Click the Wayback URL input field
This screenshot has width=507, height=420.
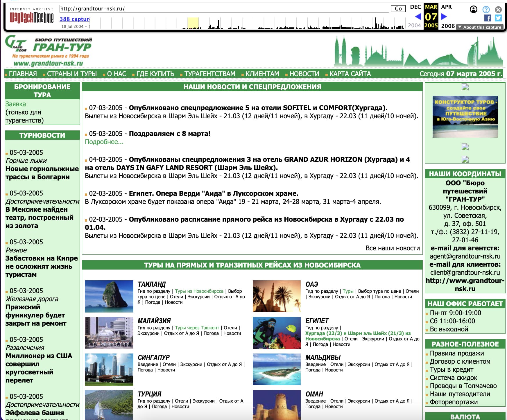[x=224, y=9]
